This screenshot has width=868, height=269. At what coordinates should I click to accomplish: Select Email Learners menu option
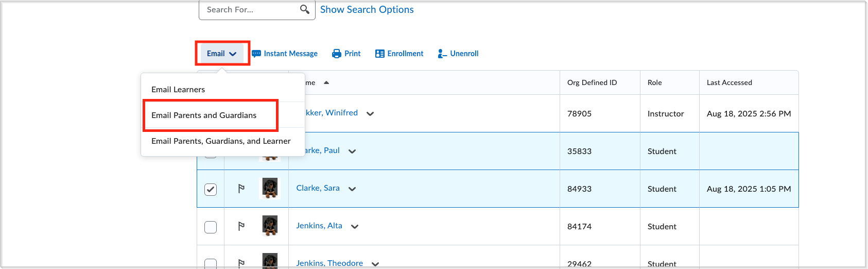[x=178, y=90]
